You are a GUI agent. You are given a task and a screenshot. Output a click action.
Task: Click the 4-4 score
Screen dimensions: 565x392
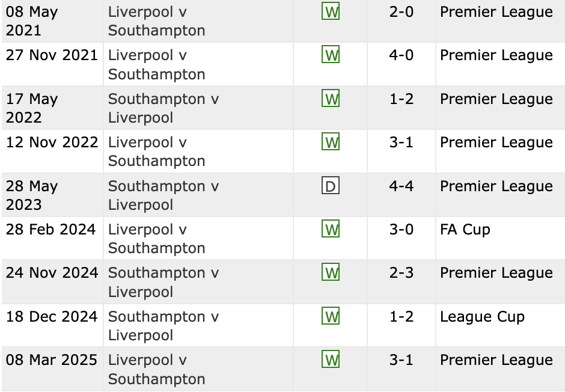point(402,186)
